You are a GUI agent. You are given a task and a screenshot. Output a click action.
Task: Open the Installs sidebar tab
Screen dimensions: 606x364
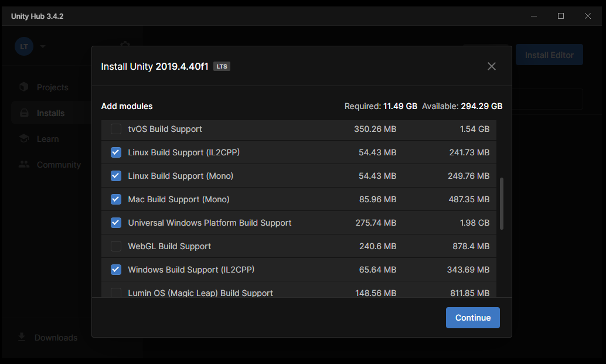click(x=51, y=113)
